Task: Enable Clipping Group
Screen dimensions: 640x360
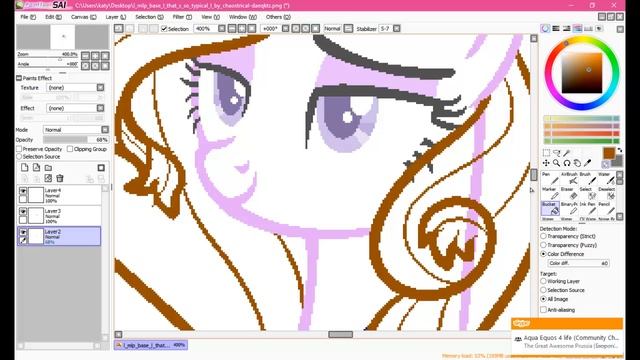Action: point(70,149)
